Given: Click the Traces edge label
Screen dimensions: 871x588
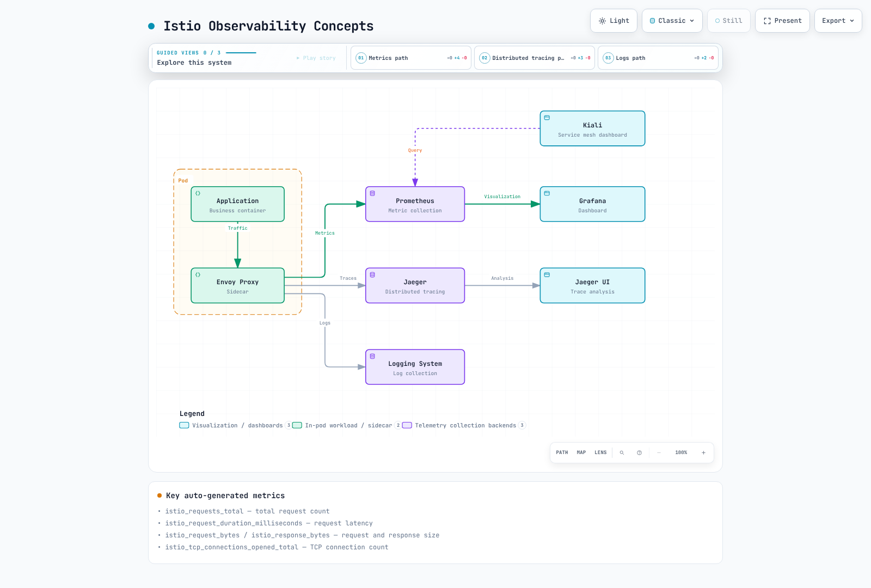Looking at the screenshot, I should [x=348, y=278].
